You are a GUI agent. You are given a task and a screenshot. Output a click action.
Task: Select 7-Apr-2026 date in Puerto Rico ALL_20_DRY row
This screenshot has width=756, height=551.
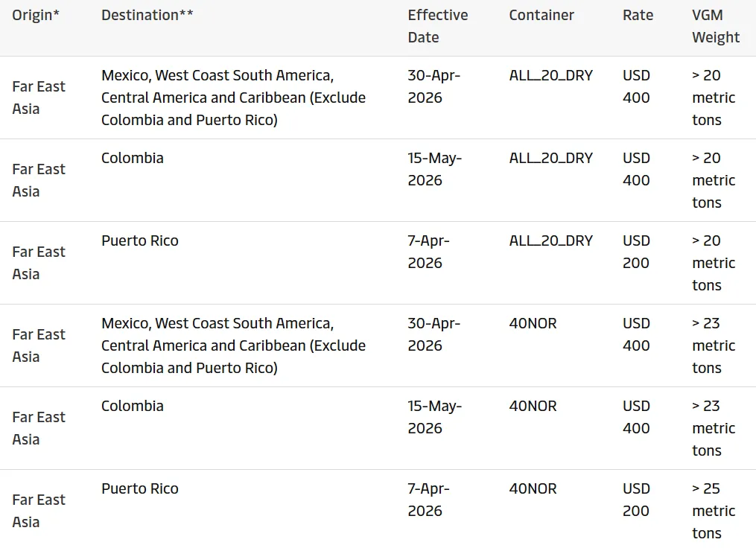(x=428, y=252)
